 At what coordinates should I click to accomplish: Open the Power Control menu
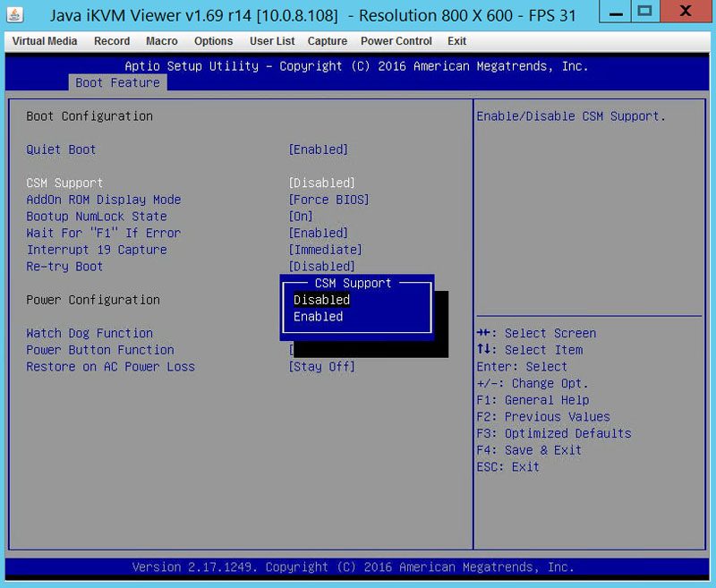[396, 41]
